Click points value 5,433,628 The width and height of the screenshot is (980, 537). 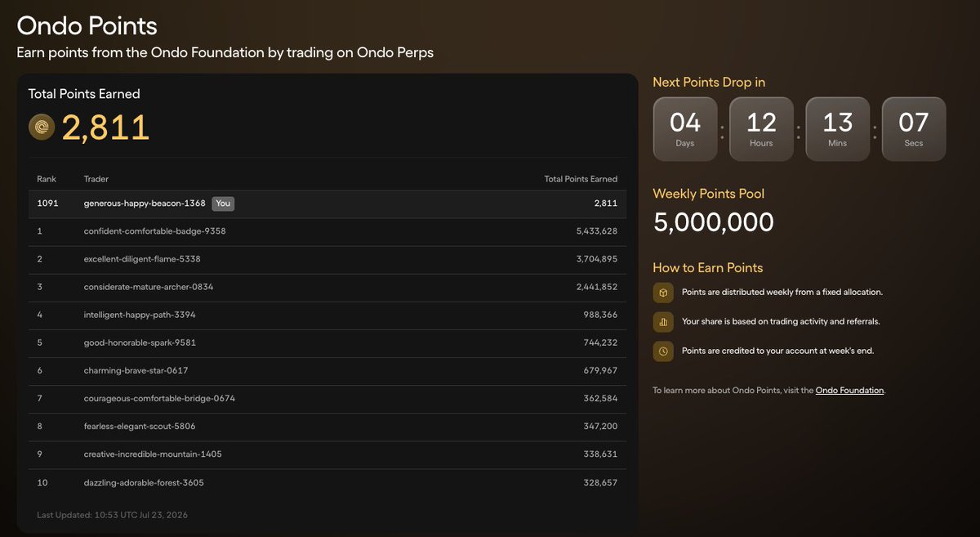596,231
